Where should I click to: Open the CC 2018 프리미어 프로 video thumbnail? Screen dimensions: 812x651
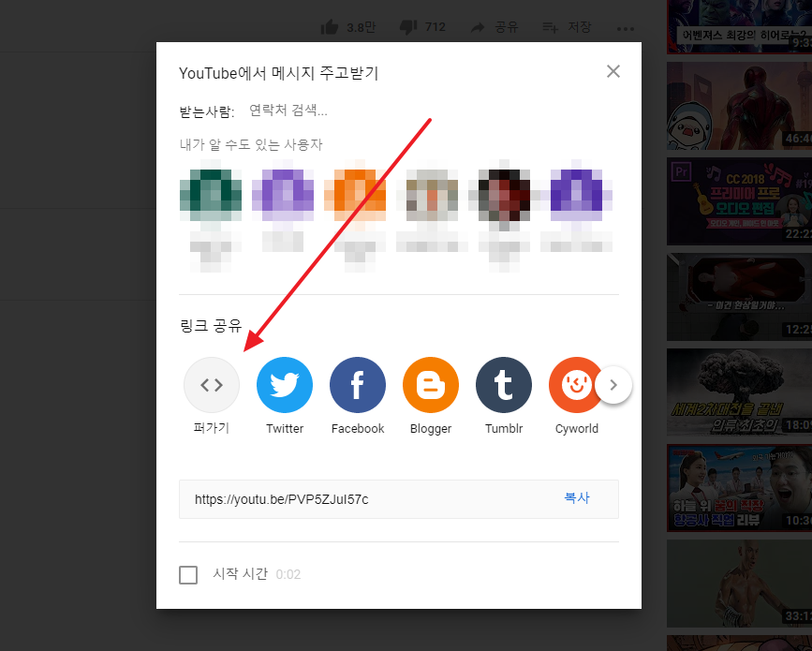(x=740, y=201)
